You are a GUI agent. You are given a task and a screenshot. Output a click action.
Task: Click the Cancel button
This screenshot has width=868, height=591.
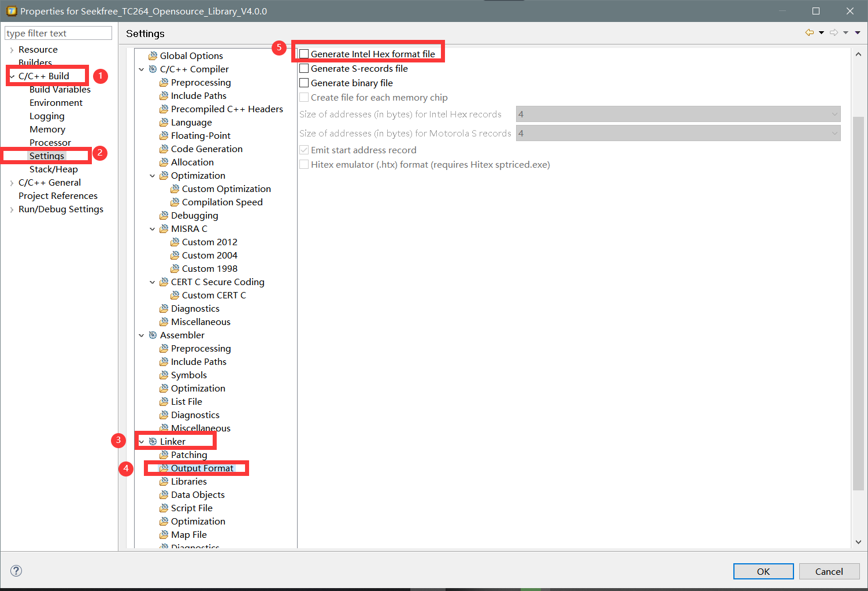coord(829,571)
